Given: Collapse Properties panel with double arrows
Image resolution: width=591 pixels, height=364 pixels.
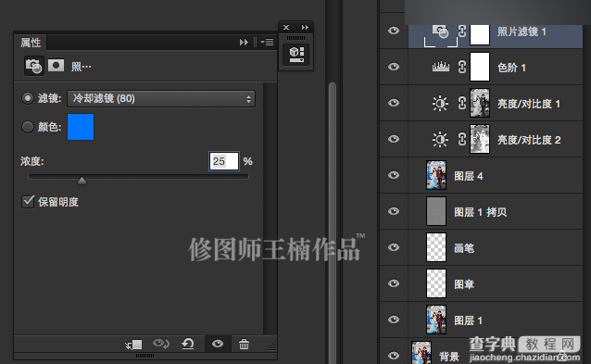Looking at the screenshot, I should (x=244, y=43).
